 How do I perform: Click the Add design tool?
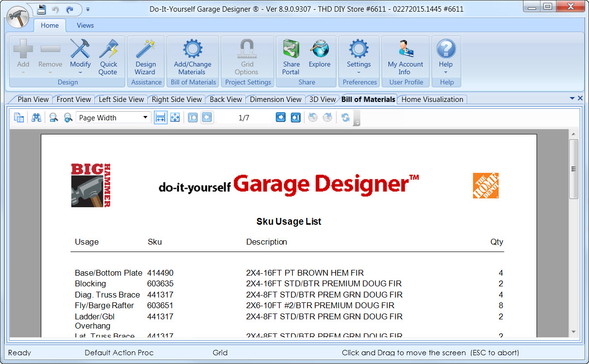click(x=23, y=57)
